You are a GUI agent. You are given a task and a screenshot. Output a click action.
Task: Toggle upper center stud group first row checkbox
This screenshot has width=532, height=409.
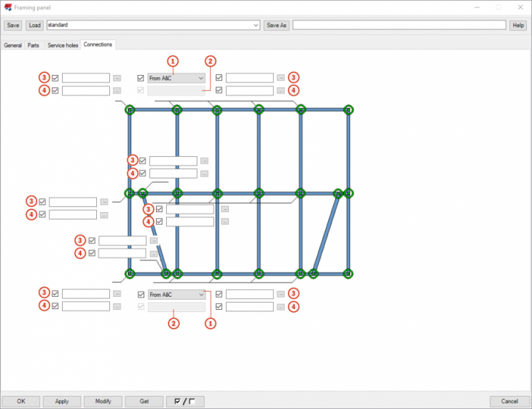pos(143,160)
